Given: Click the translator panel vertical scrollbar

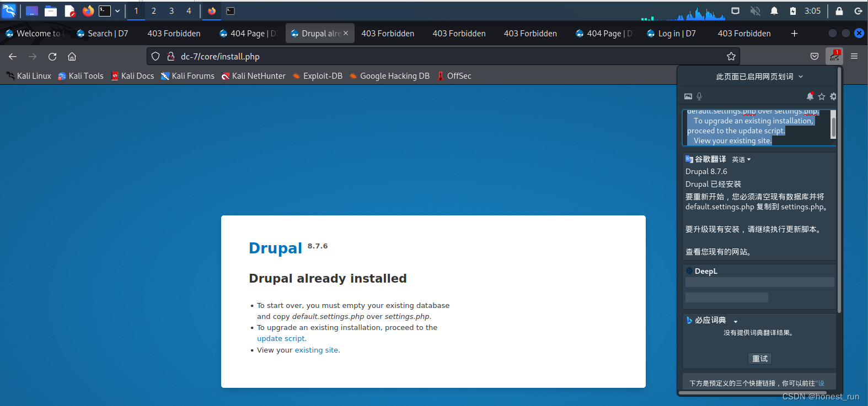Looking at the screenshot, I should tap(839, 190).
